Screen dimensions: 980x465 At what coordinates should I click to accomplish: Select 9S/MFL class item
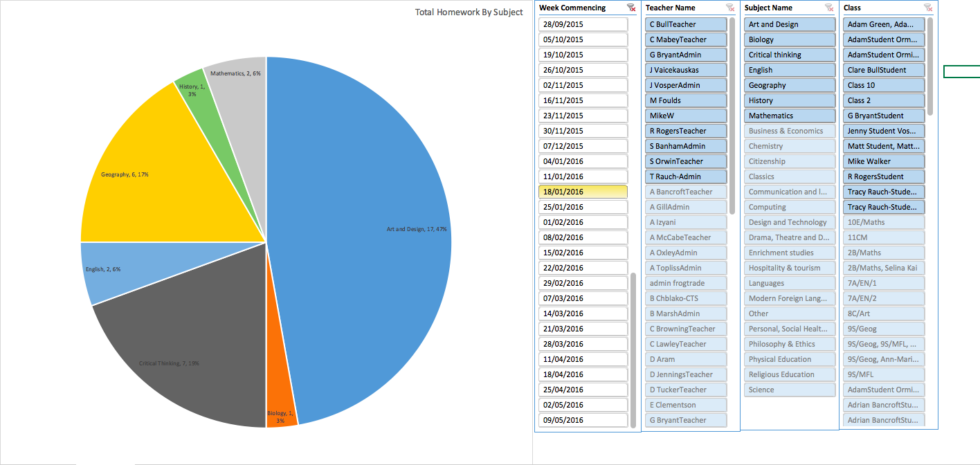[884, 374]
